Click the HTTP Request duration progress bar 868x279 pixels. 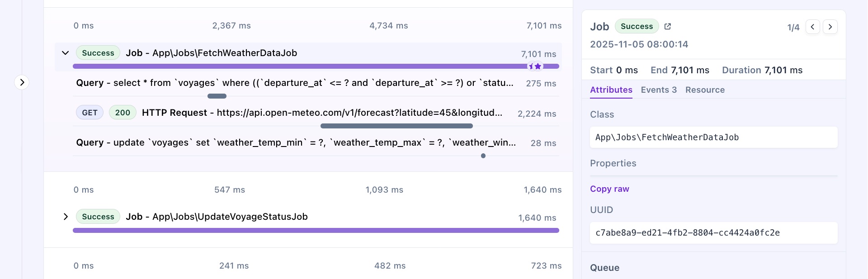(x=396, y=126)
